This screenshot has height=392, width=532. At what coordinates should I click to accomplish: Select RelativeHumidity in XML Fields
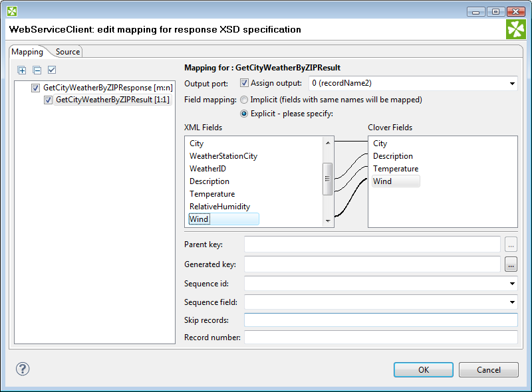coord(219,206)
